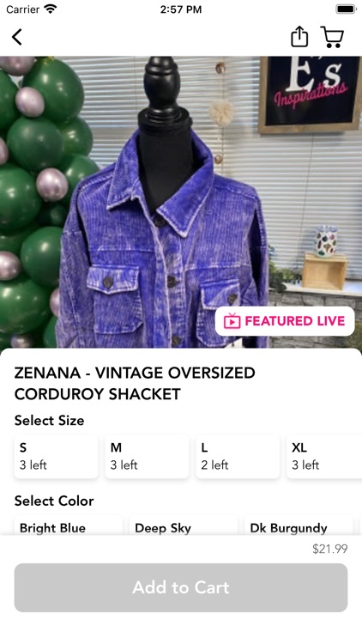Pick size XL option
The width and height of the screenshot is (362, 644).
(324, 456)
